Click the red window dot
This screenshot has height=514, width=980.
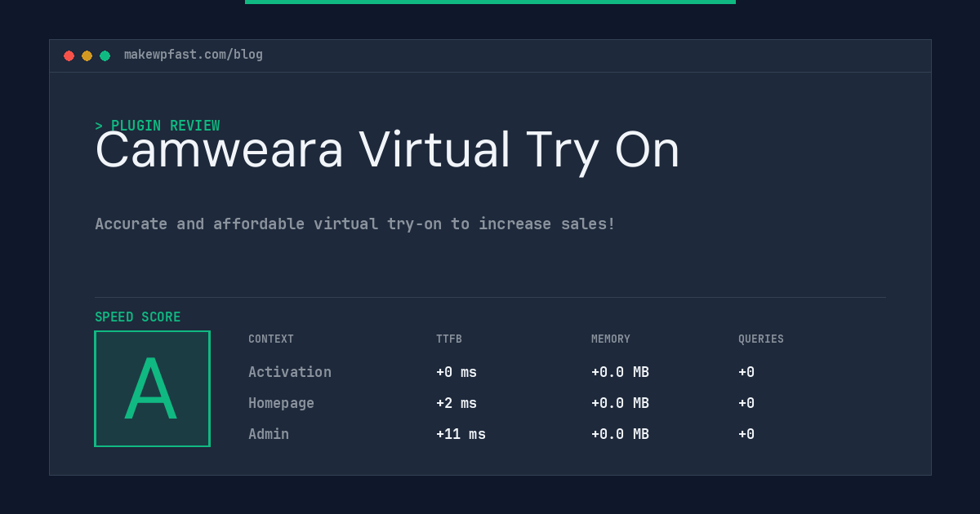tap(69, 55)
